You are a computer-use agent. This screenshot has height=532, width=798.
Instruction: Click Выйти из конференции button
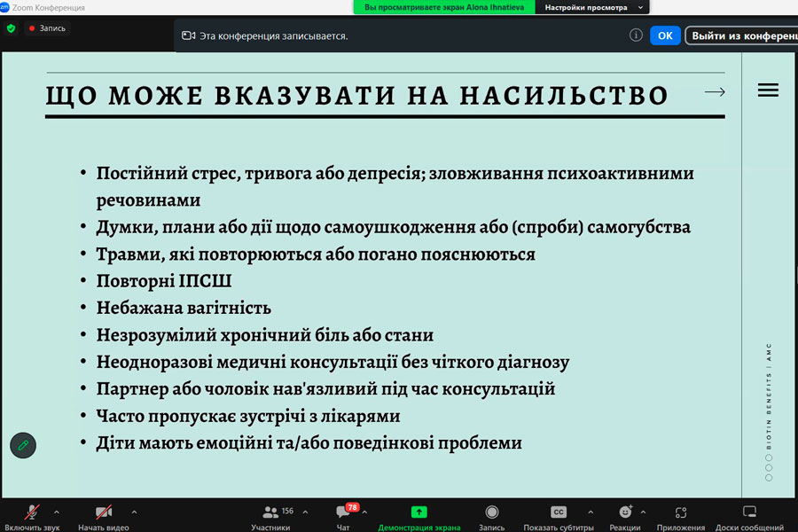pyautogui.click(x=742, y=35)
